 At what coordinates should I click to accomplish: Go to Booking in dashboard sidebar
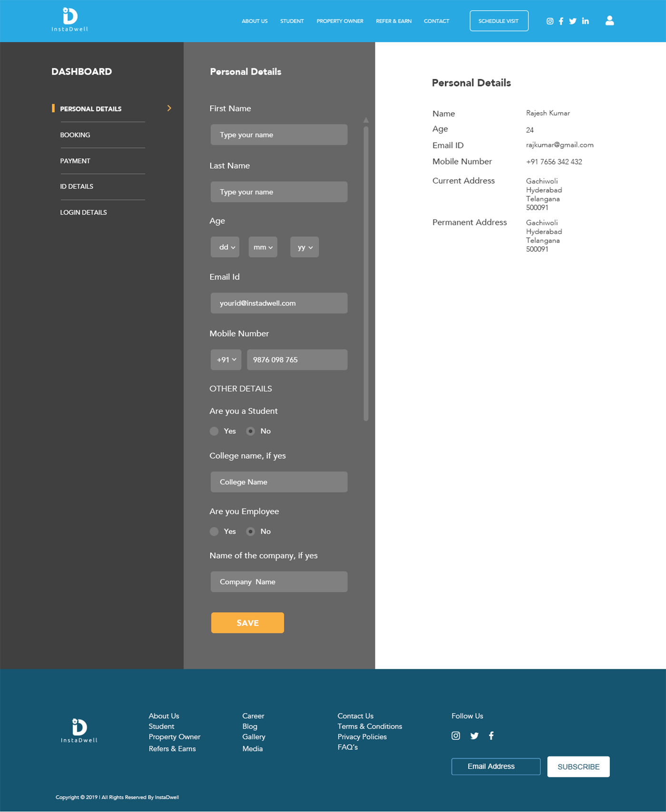75,135
